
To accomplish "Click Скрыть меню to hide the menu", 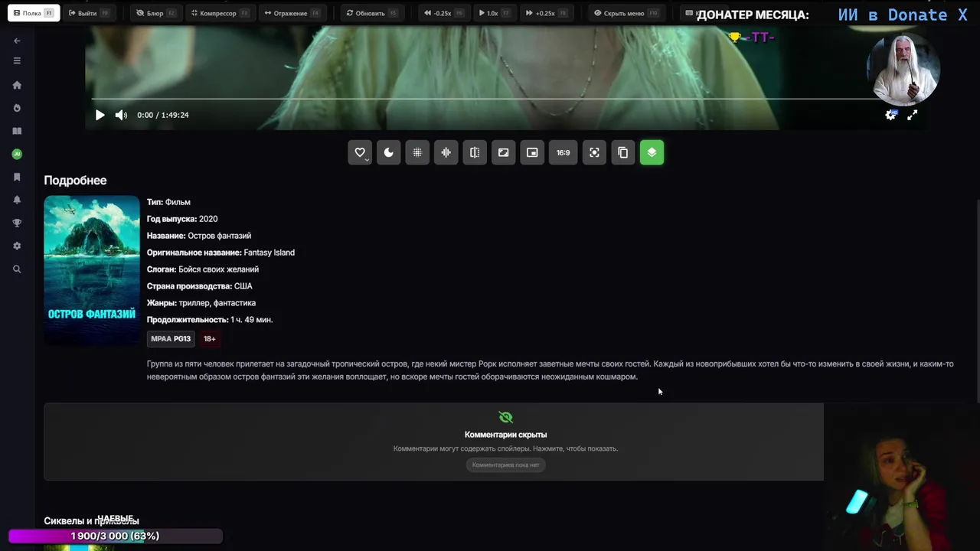I will coord(625,13).
